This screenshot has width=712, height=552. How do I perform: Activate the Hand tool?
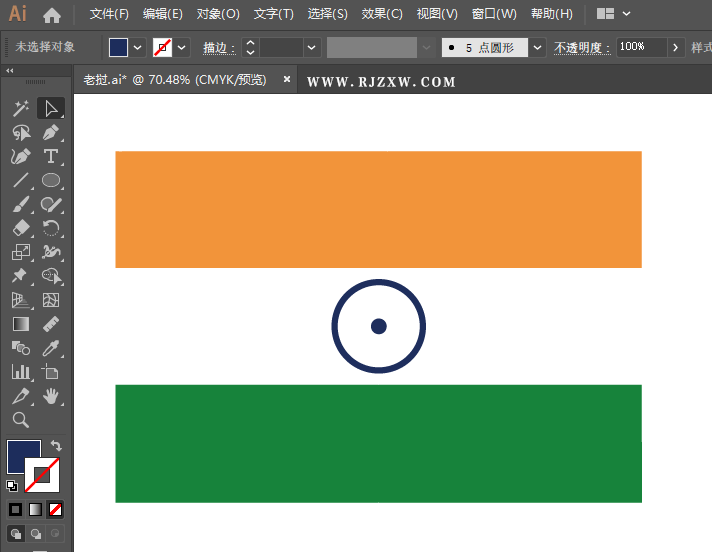coord(51,396)
